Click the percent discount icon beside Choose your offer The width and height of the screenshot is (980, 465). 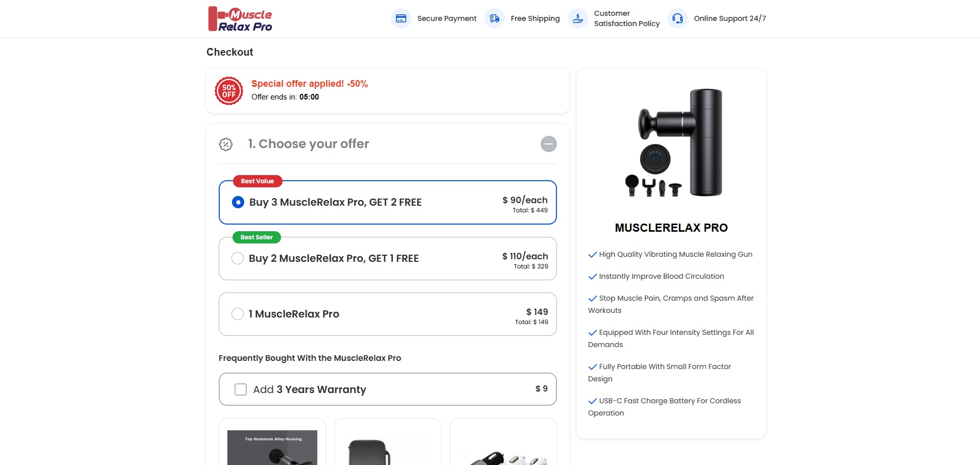pos(226,144)
